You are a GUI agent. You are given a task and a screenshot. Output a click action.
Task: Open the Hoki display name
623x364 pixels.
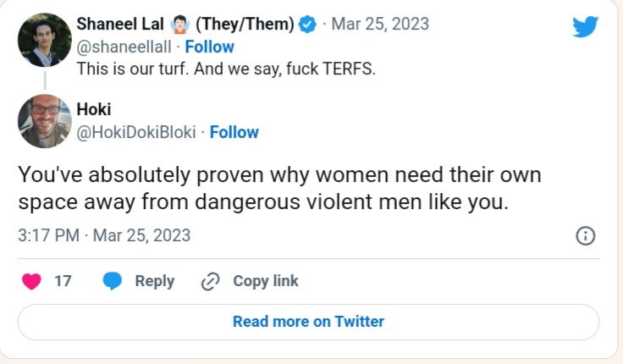(93, 109)
